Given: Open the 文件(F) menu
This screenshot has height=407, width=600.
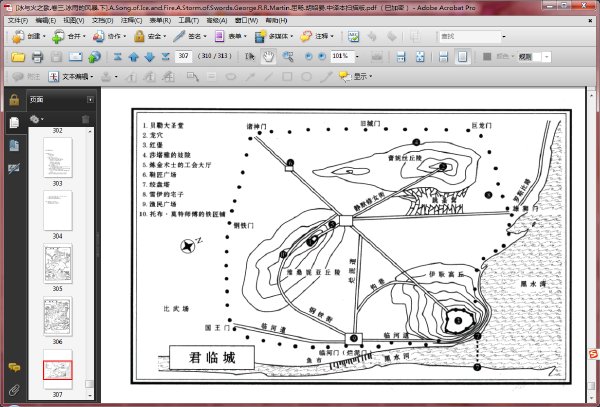Looking at the screenshot, I should point(18,20).
